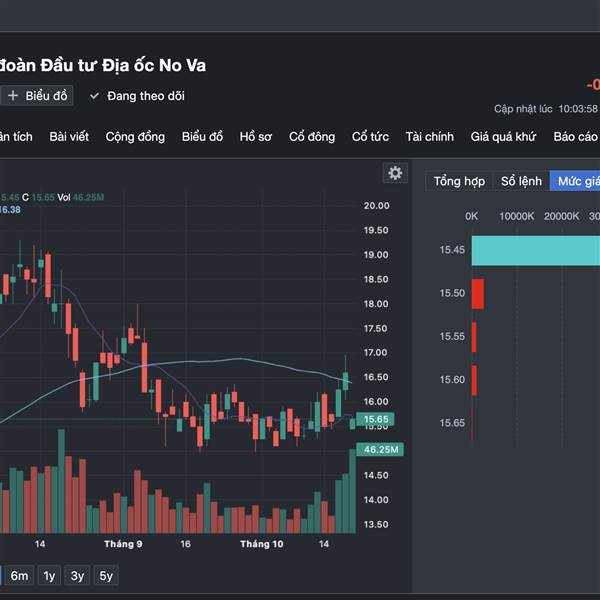Viewport: 600px width, 600px height.
Task: Choose the 3y time range
Action: click(77, 575)
